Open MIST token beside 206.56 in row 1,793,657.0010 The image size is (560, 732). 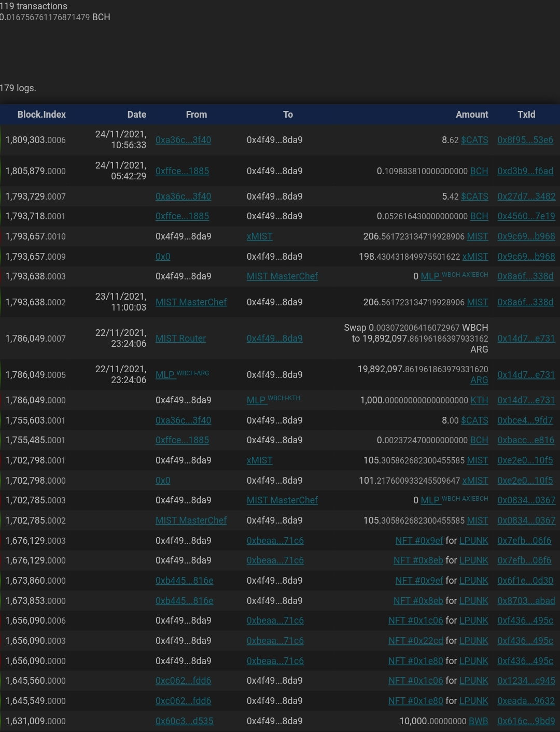478,236
